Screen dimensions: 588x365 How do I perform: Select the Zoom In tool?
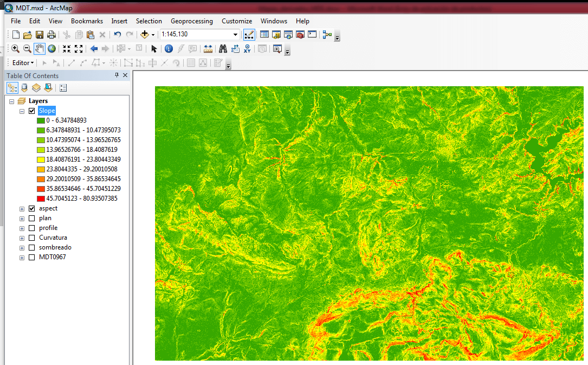coord(15,49)
